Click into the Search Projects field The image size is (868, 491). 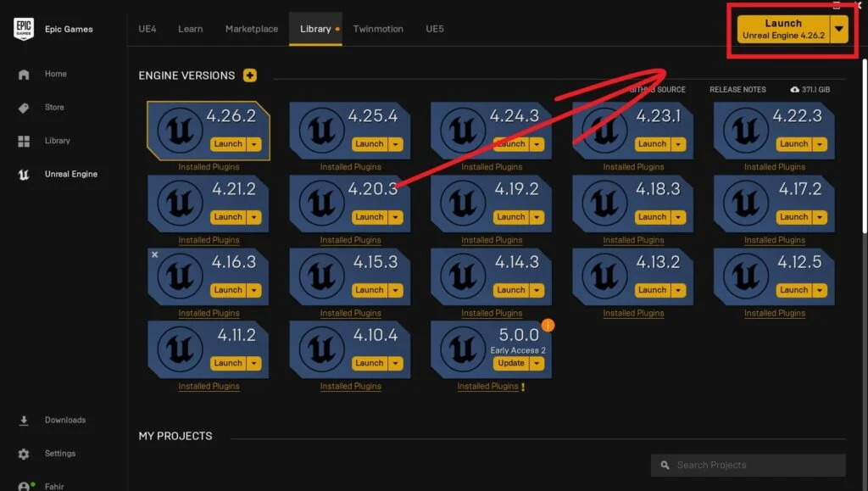pos(748,465)
